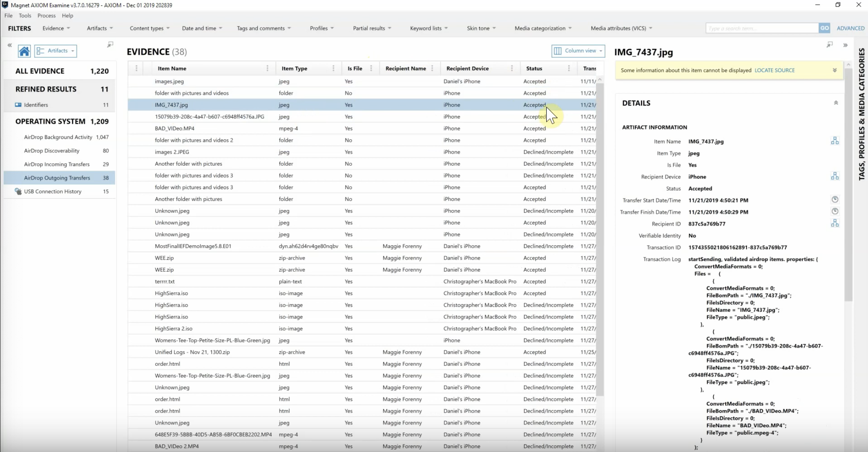
Task: Open Is File column options menu
Action: pyautogui.click(x=371, y=68)
